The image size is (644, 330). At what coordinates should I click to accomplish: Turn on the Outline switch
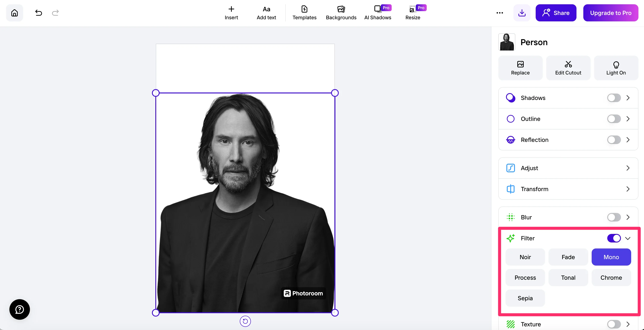[614, 119]
